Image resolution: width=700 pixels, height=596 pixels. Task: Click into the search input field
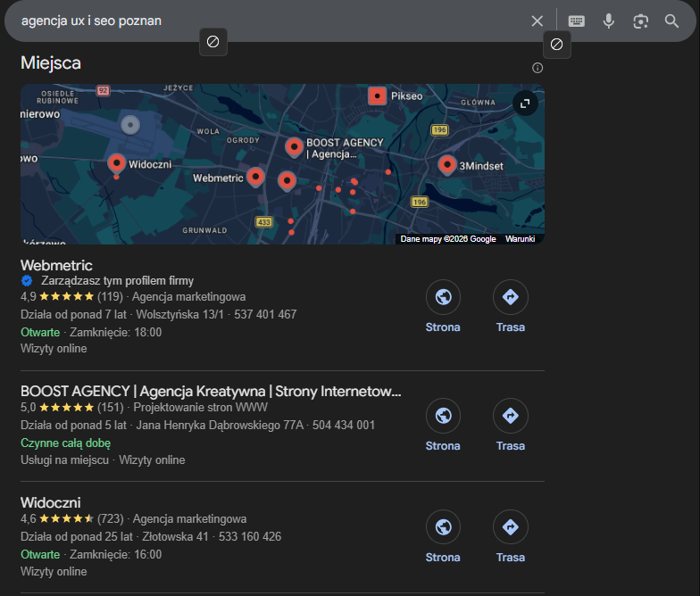[268, 21]
